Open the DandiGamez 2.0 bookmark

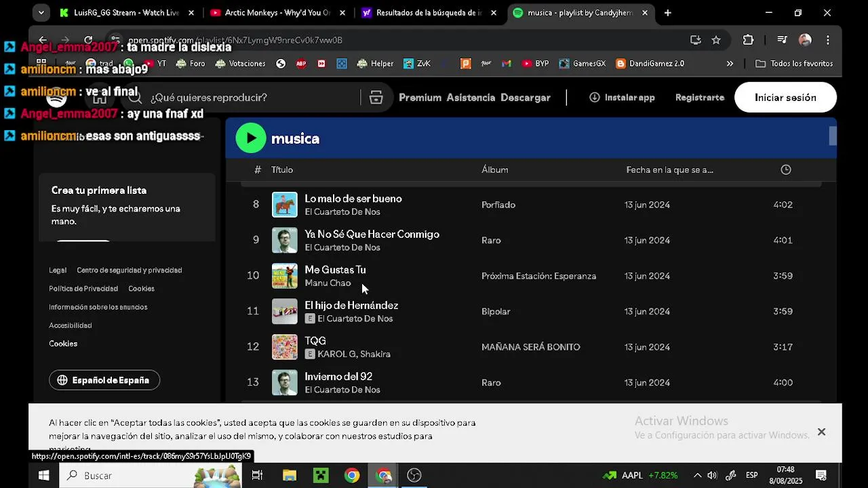tap(650, 64)
